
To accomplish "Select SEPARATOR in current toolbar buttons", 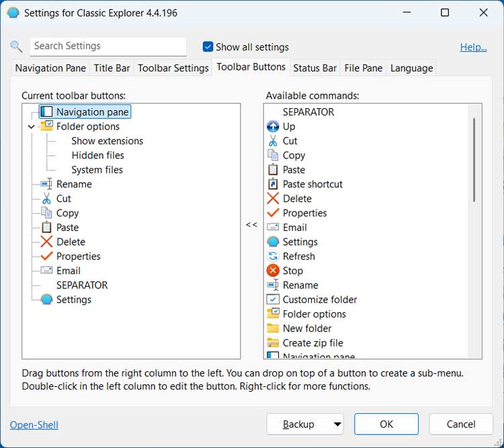I will coord(82,285).
